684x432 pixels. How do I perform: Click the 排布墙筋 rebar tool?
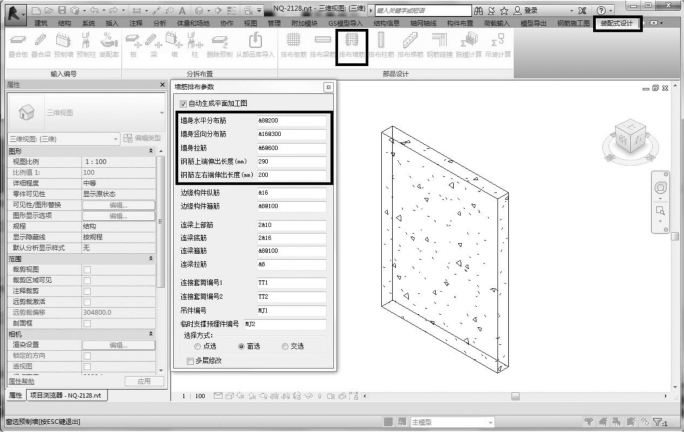point(352,45)
